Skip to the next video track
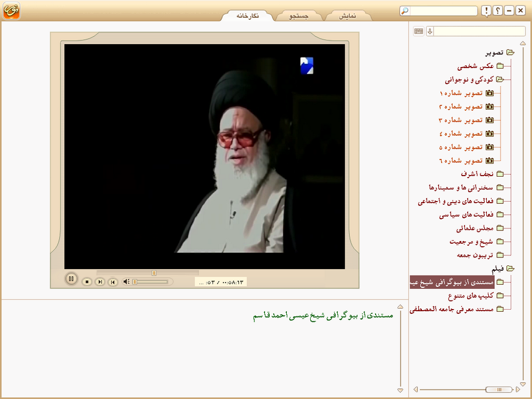 pyautogui.click(x=100, y=281)
